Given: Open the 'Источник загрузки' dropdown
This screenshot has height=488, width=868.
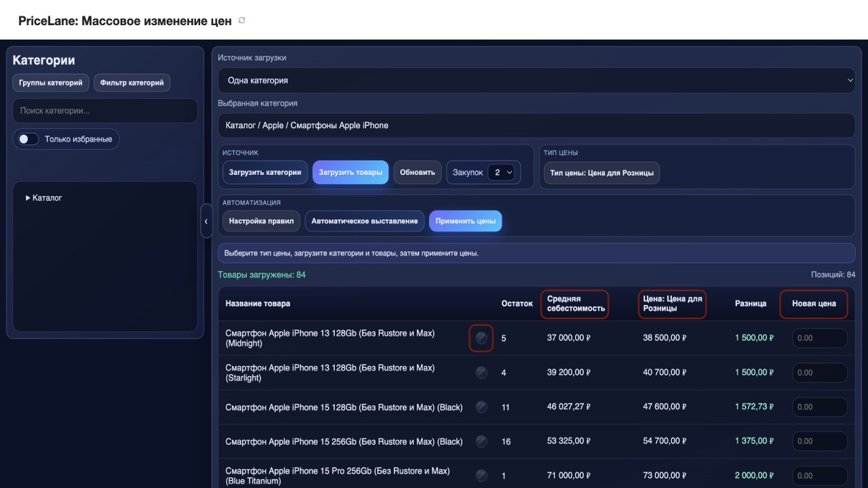Looking at the screenshot, I should point(536,80).
